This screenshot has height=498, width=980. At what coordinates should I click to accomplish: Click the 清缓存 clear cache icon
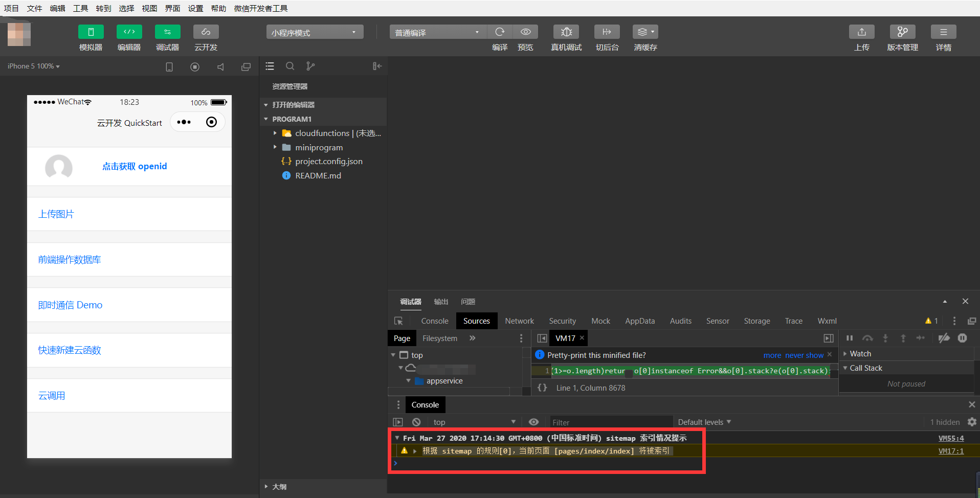pos(645,32)
